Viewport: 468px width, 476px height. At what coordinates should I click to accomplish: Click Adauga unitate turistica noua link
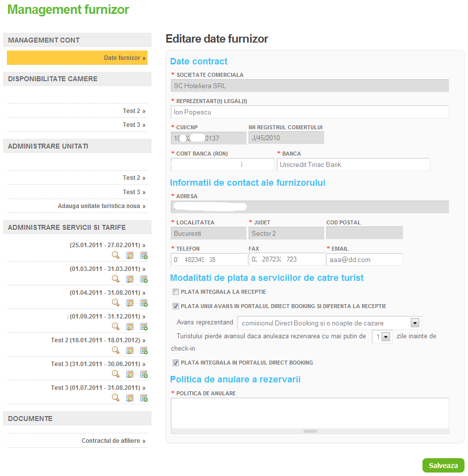pos(102,206)
